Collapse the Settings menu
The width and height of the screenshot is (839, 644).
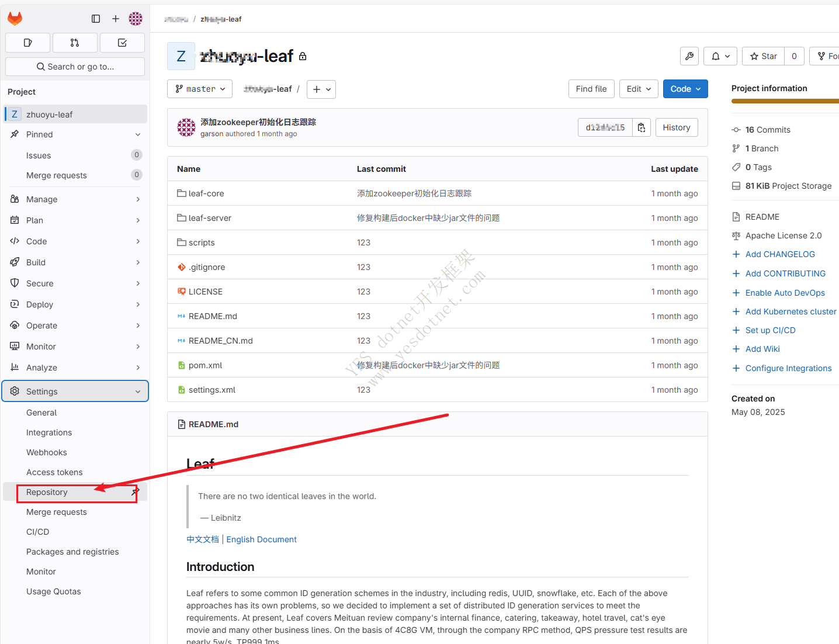(75, 392)
